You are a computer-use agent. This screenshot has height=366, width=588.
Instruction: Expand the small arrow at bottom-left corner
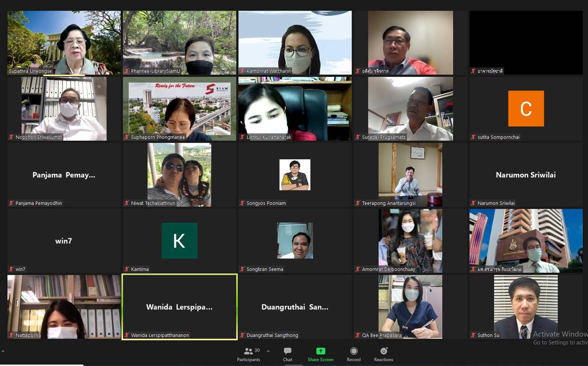[x=3, y=351]
